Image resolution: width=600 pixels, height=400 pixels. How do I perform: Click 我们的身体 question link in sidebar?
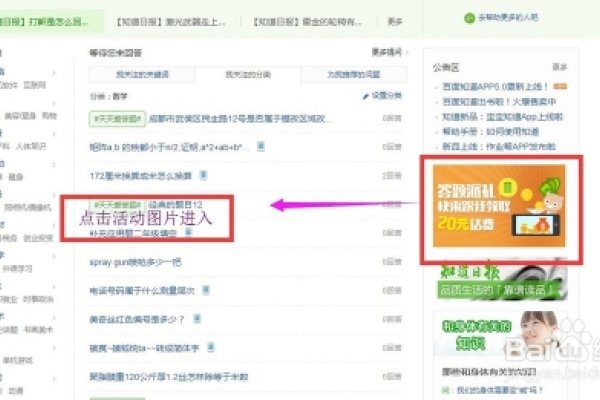499,390
